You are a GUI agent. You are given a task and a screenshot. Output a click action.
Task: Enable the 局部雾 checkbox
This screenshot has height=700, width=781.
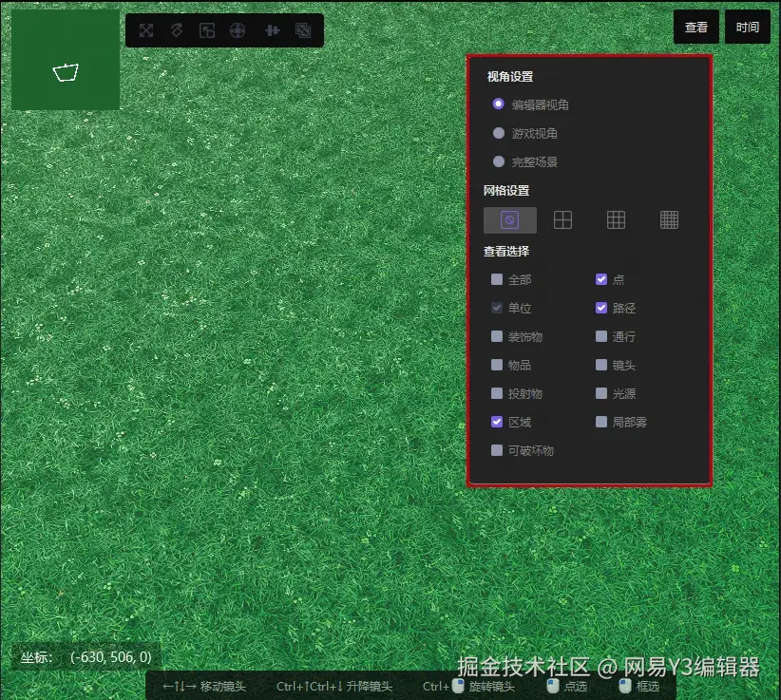coord(601,423)
